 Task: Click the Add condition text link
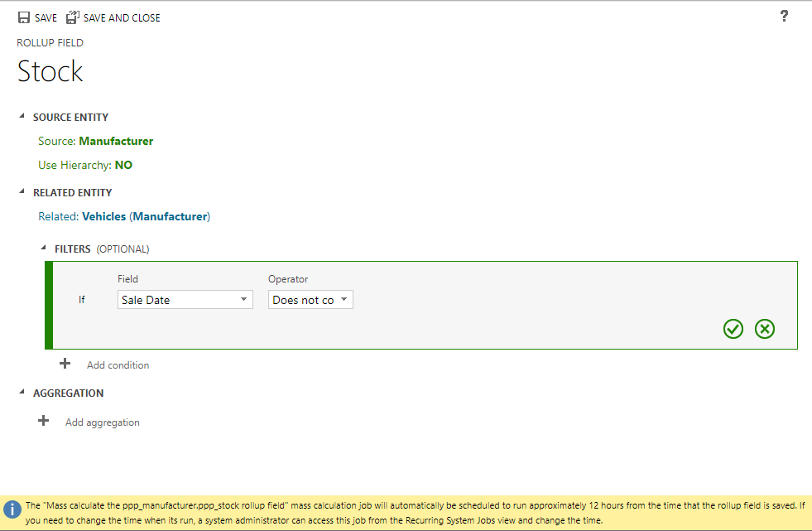[x=118, y=364]
